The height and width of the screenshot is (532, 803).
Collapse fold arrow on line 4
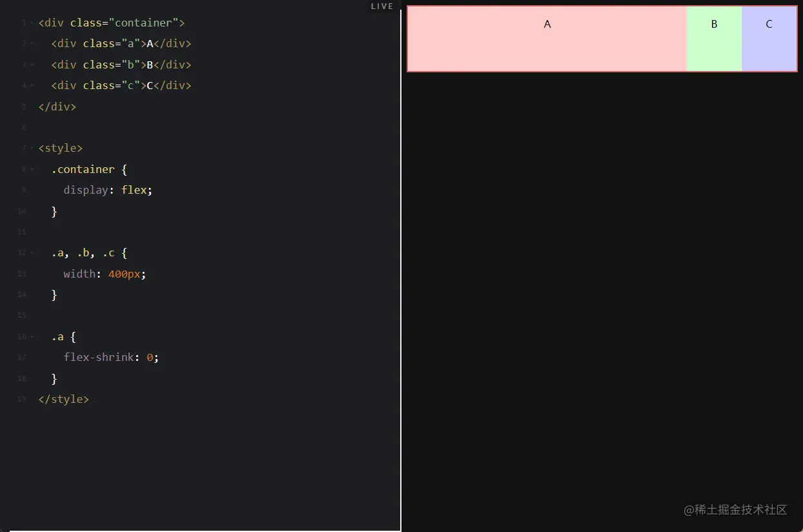click(32, 86)
